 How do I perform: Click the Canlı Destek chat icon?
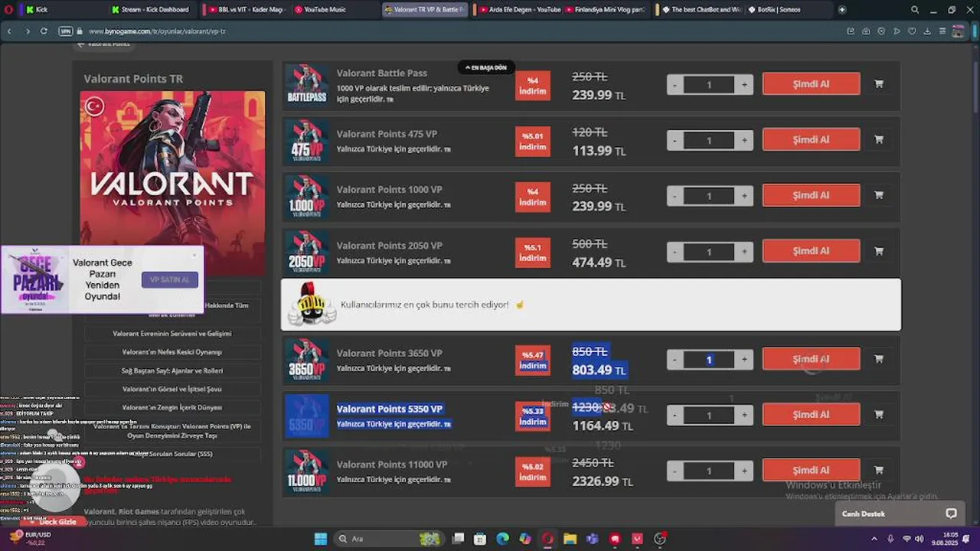tap(951, 514)
